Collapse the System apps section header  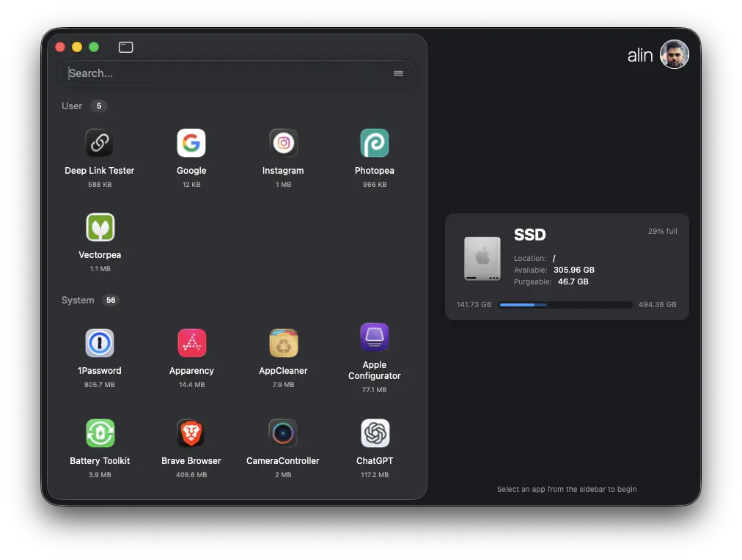point(78,301)
